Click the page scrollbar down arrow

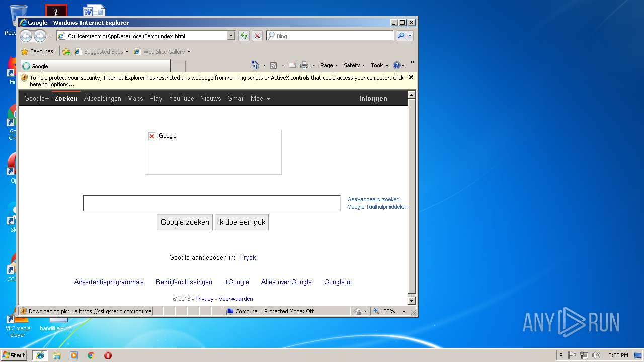point(412,300)
